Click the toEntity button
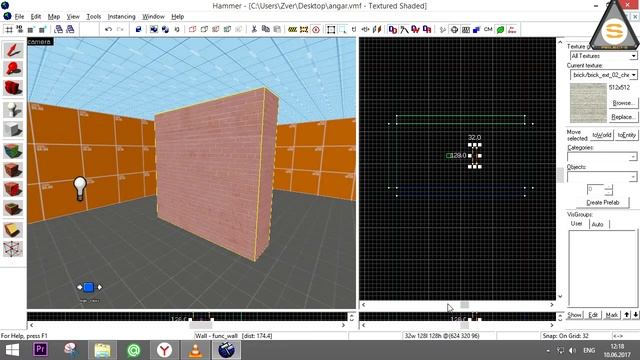The height and width of the screenshot is (360, 640). 627,135
